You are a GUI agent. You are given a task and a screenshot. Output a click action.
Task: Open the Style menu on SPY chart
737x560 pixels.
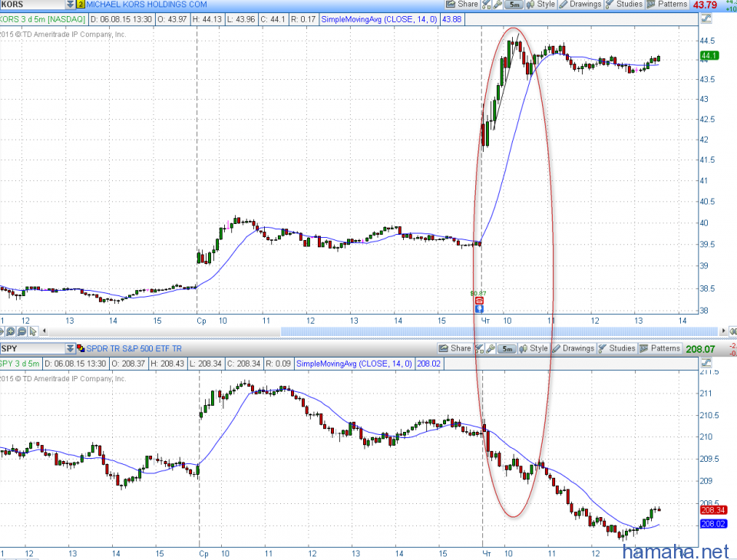[x=534, y=348]
